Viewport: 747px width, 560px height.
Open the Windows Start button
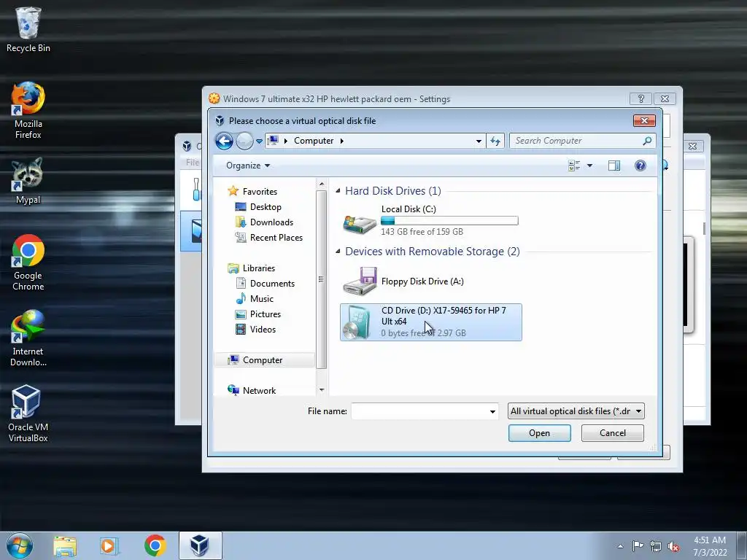click(20, 545)
